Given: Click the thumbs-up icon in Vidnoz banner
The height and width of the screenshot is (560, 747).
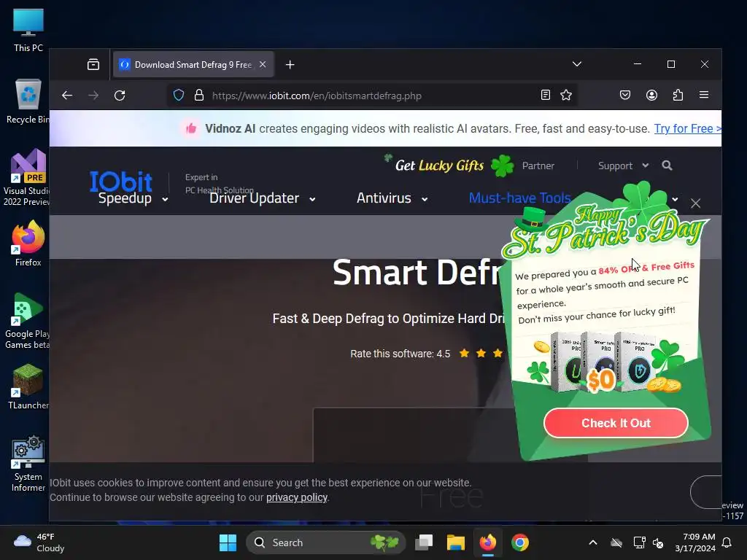Looking at the screenshot, I should (x=191, y=128).
